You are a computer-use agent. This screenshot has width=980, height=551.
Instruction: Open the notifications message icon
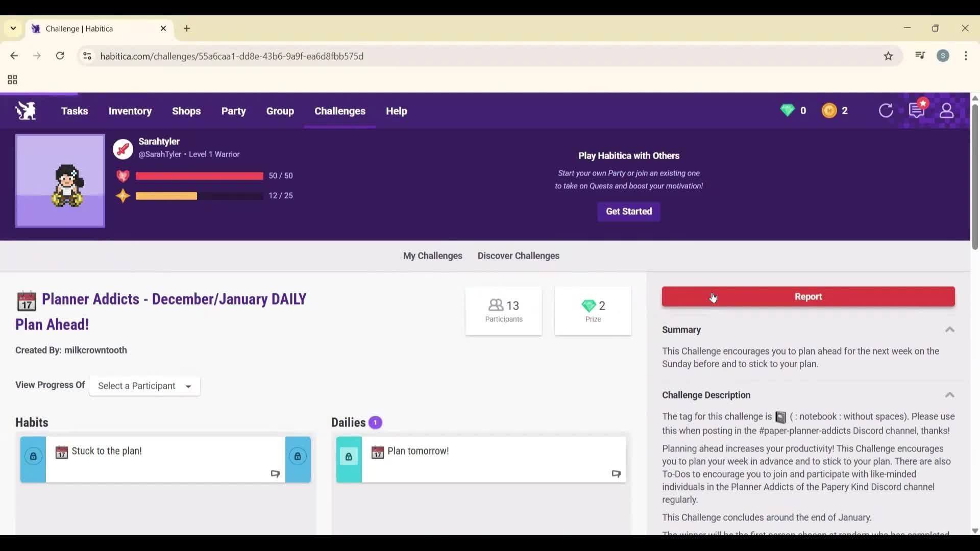tap(917, 110)
